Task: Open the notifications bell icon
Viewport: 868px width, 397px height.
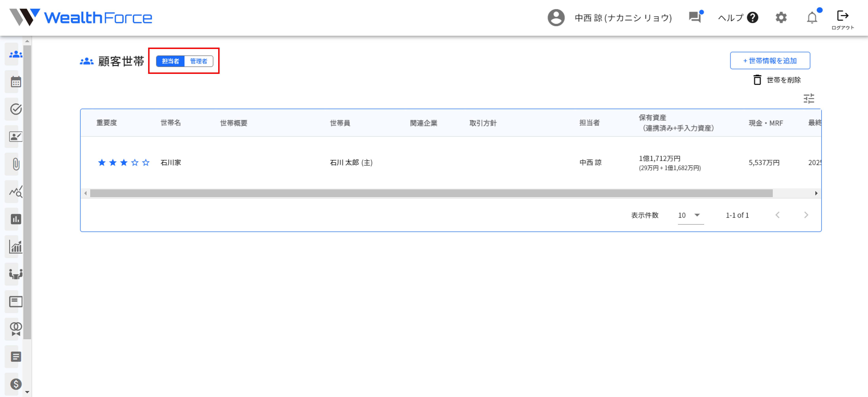Action: click(x=812, y=18)
